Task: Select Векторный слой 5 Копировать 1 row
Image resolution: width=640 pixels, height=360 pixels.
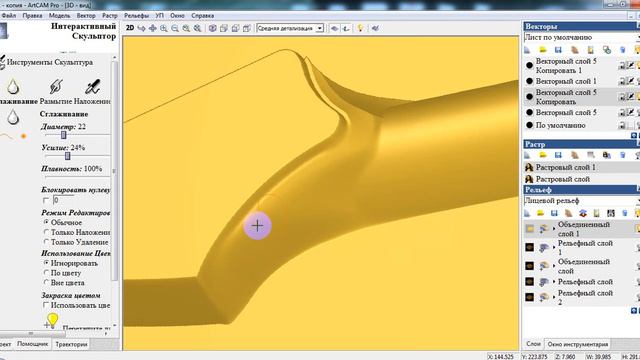Action: (582, 65)
